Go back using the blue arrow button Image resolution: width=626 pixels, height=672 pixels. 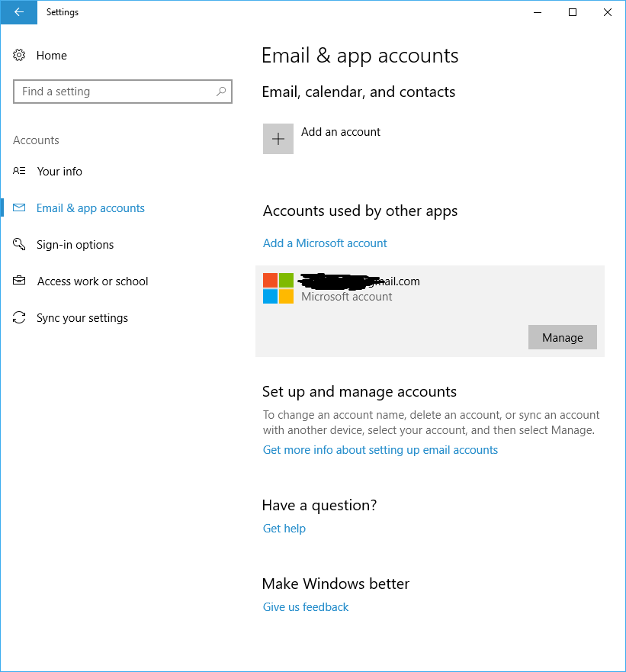pyautogui.click(x=18, y=12)
